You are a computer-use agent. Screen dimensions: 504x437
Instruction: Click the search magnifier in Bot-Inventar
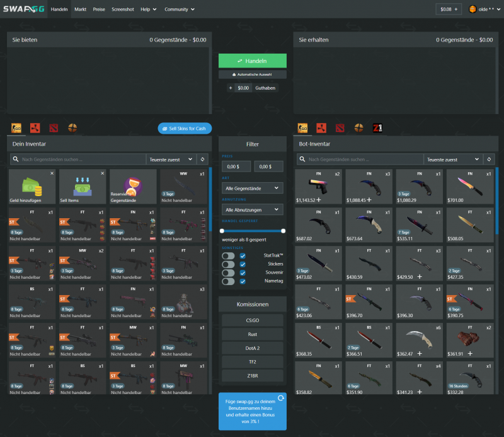click(302, 159)
